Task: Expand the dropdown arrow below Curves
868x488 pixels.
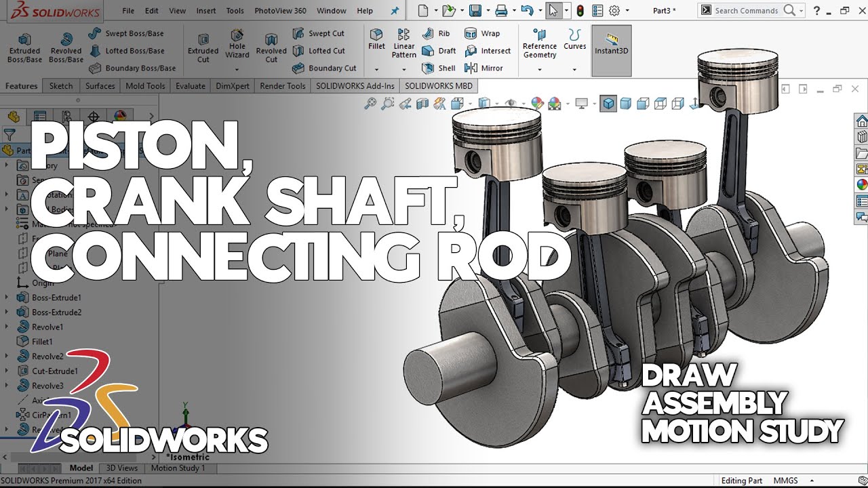Action: [574, 69]
